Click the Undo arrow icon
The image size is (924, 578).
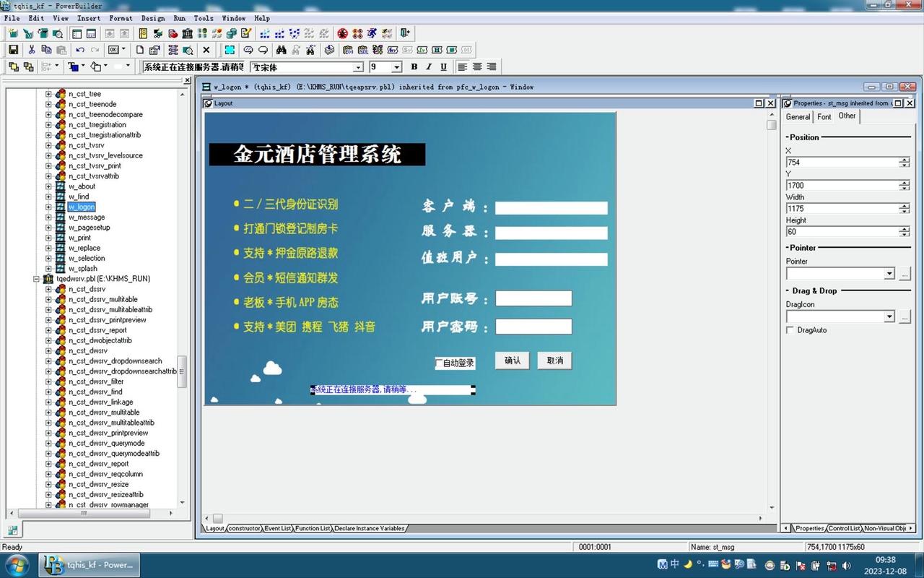(x=80, y=50)
